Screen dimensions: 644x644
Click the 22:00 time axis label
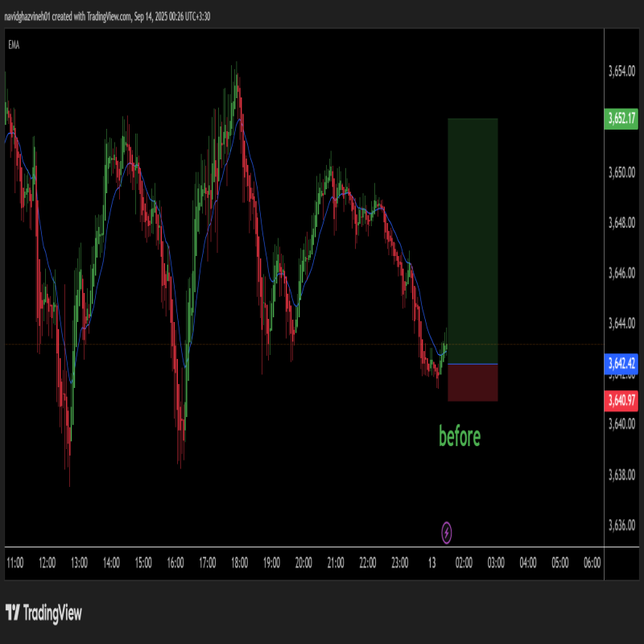point(368,563)
